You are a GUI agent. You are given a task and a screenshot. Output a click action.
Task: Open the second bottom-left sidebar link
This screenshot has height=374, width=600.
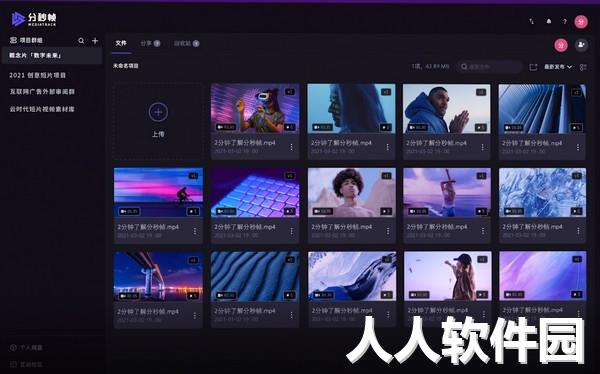(27, 364)
